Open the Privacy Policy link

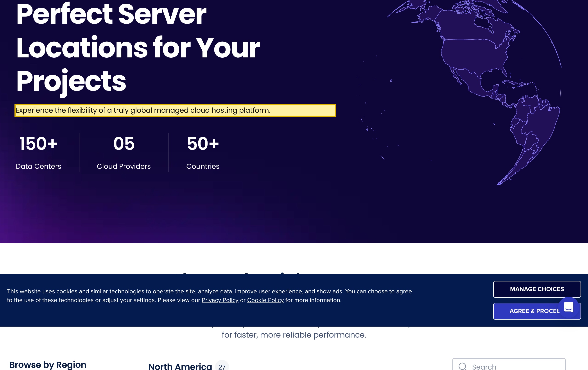[220, 300]
